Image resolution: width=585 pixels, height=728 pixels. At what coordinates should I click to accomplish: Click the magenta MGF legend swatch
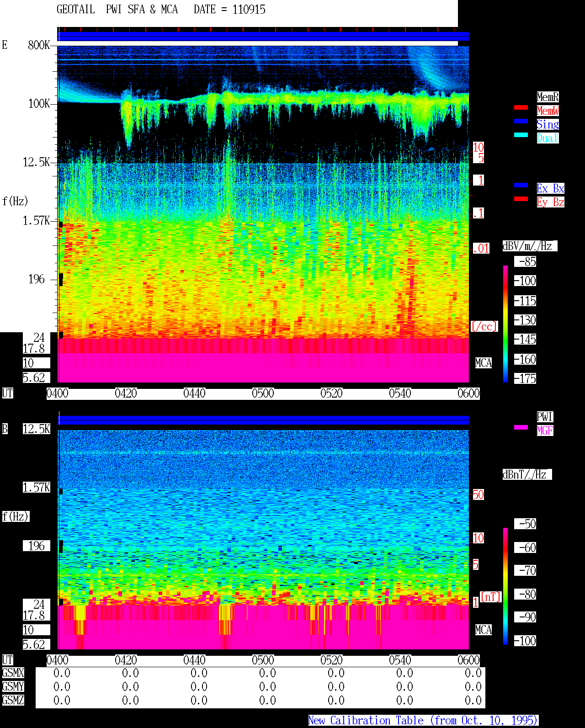[521, 427]
